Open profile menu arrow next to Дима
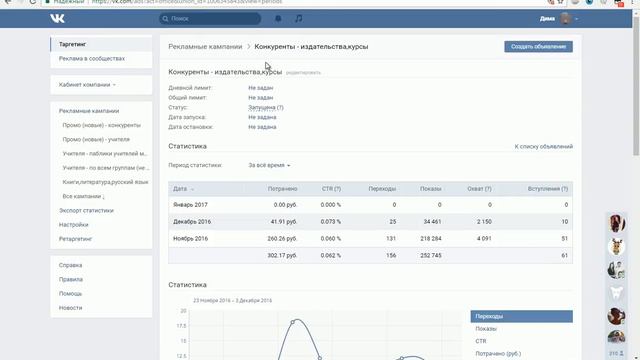 click(x=576, y=19)
